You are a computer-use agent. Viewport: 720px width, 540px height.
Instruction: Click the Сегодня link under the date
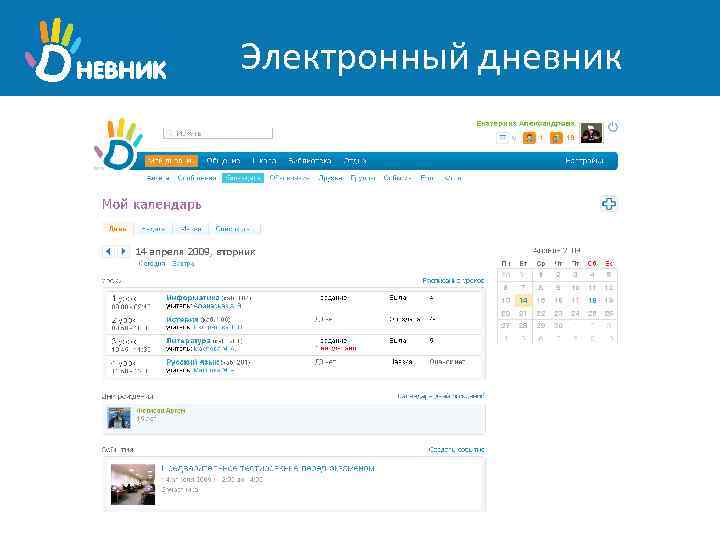pos(152,264)
